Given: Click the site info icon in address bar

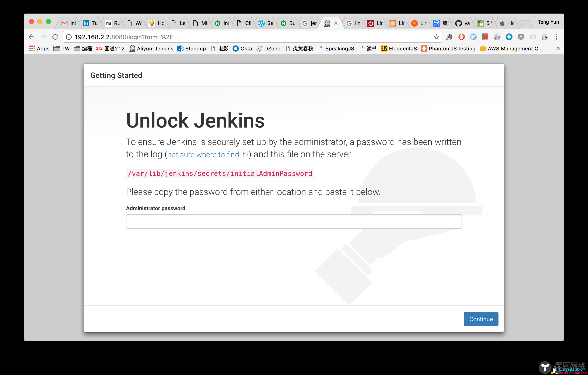Looking at the screenshot, I should point(69,37).
